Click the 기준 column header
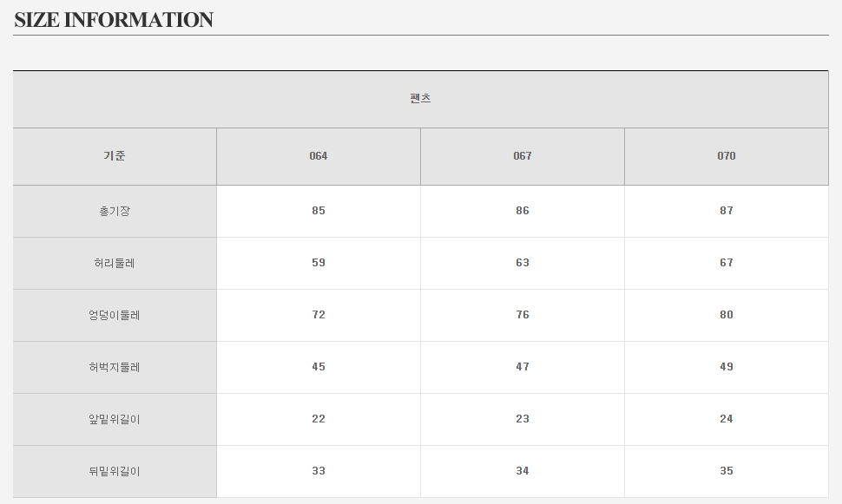The width and height of the screenshot is (842, 504). (x=115, y=156)
